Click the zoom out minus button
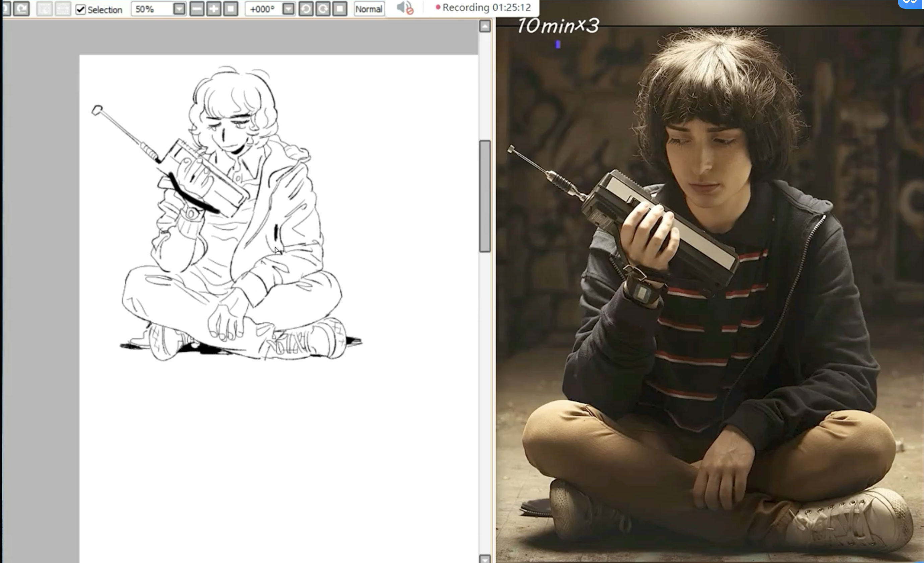Screen dimensions: 924x563 pyautogui.click(x=197, y=9)
